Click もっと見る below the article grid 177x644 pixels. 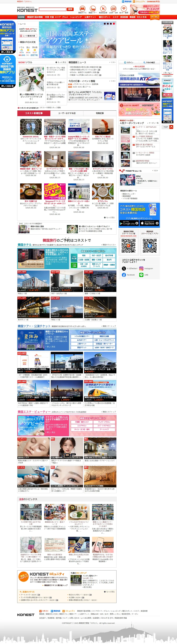point(109,217)
